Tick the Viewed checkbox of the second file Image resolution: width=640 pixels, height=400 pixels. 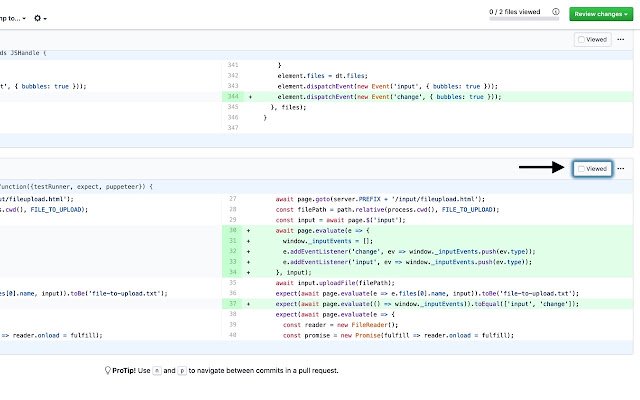point(581,169)
